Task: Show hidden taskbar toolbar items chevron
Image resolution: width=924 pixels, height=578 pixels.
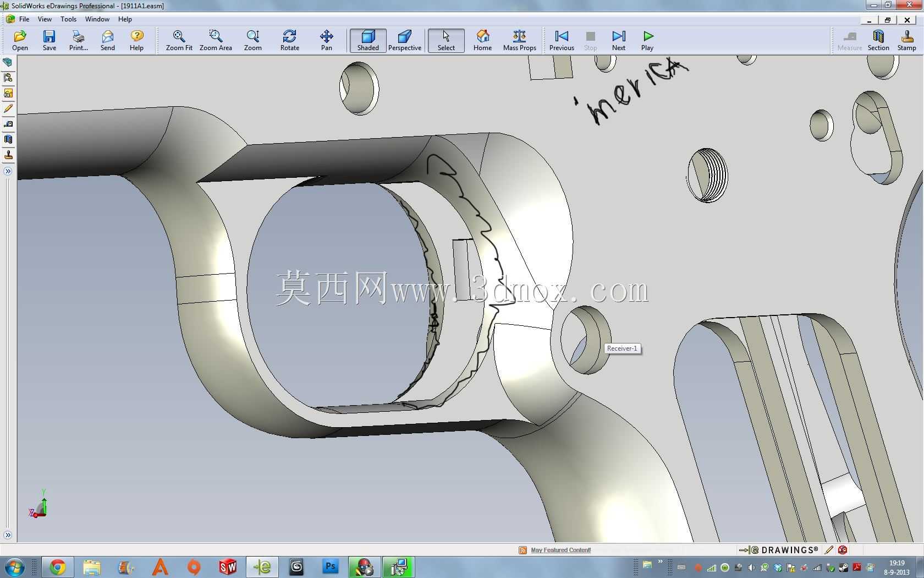Action: point(661,562)
